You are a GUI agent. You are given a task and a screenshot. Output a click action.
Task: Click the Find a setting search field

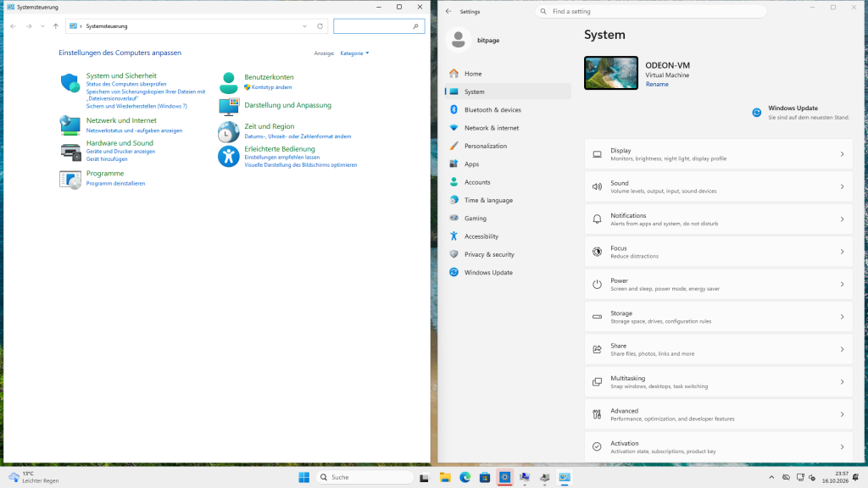[651, 11]
